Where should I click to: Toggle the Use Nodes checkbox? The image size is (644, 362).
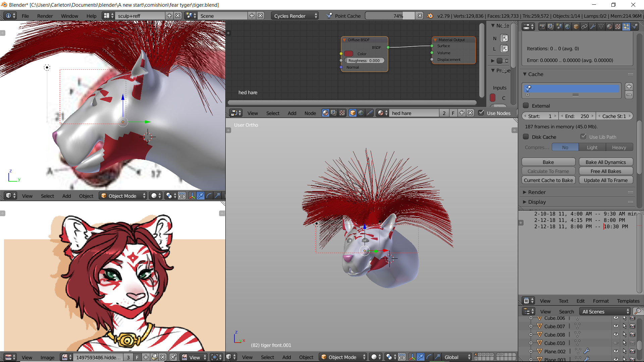tap(481, 113)
